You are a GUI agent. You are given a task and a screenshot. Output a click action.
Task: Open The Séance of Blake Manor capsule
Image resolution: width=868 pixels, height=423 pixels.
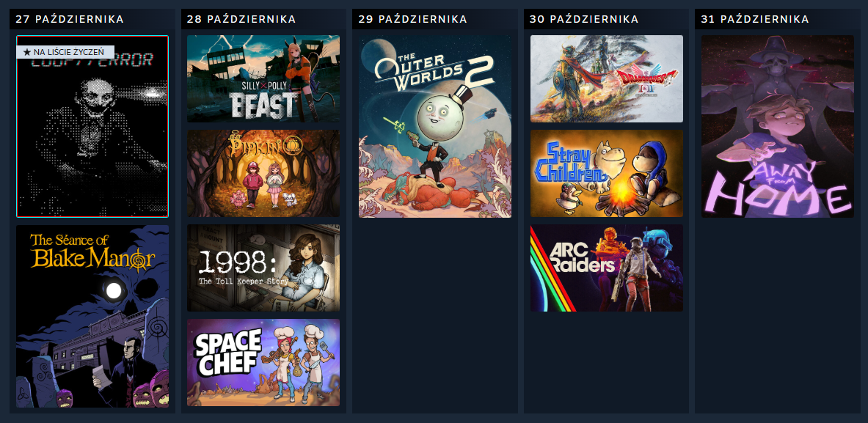click(92, 316)
